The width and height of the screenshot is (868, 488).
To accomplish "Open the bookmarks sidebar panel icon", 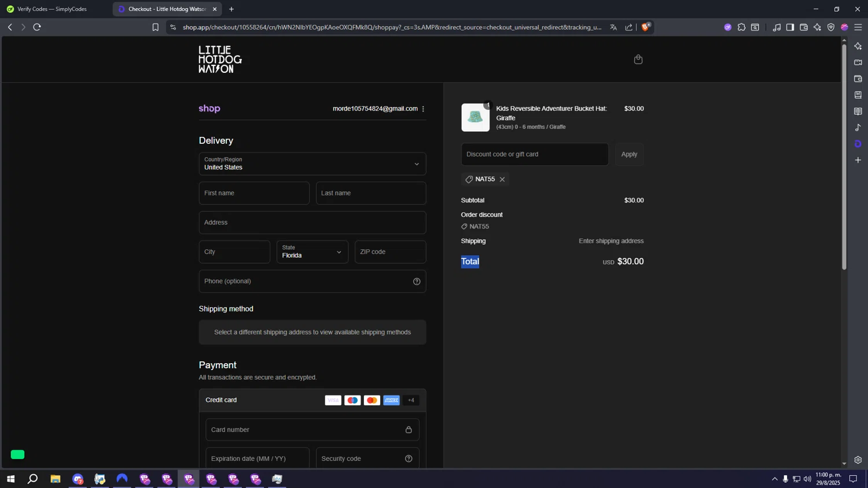I will click(x=858, y=95).
